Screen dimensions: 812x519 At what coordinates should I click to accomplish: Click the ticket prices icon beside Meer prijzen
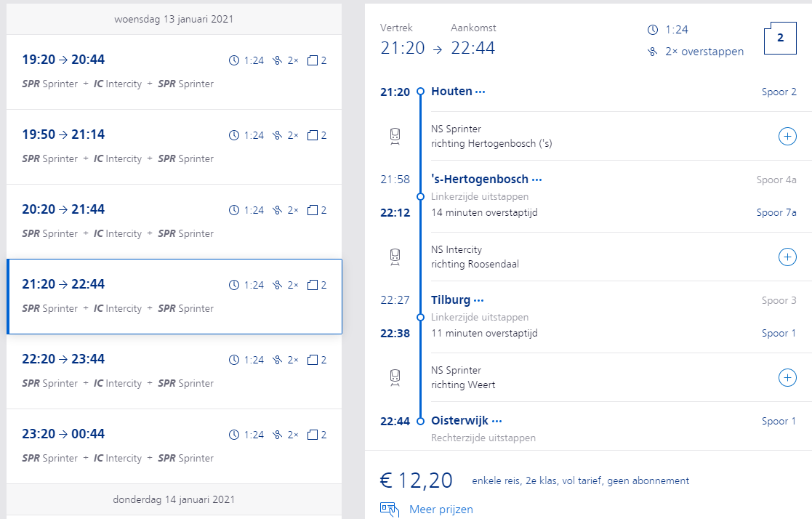click(390, 510)
